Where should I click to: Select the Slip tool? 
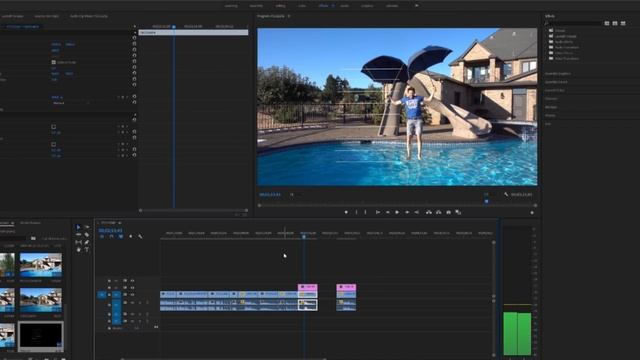[x=78, y=242]
